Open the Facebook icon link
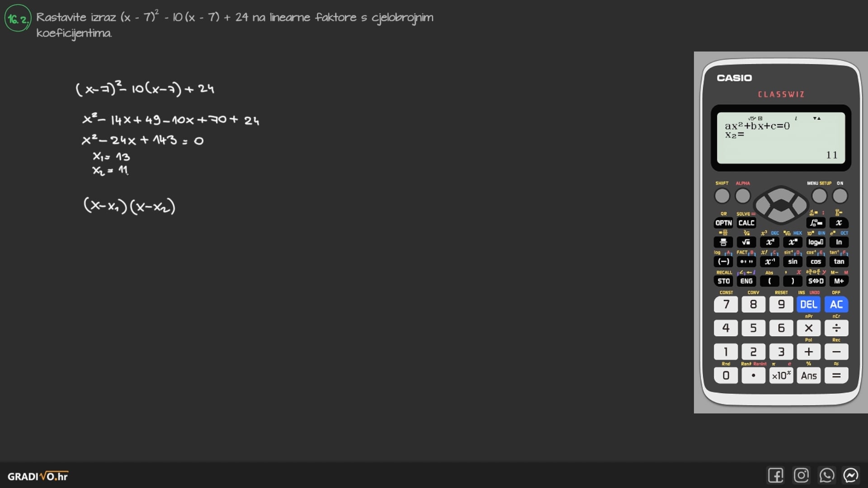This screenshot has width=868, height=488. (x=775, y=475)
